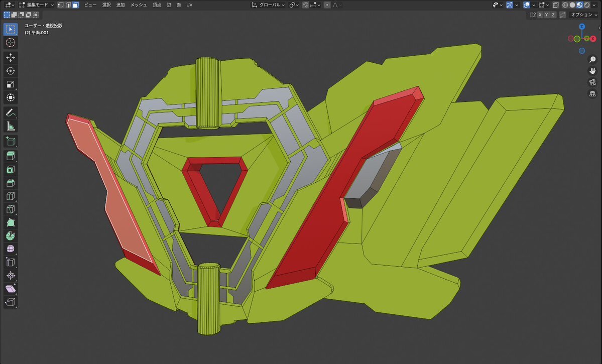Click the blue Z axis on navigation gizmo
The height and width of the screenshot is (364, 602).
pyautogui.click(x=581, y=27)
